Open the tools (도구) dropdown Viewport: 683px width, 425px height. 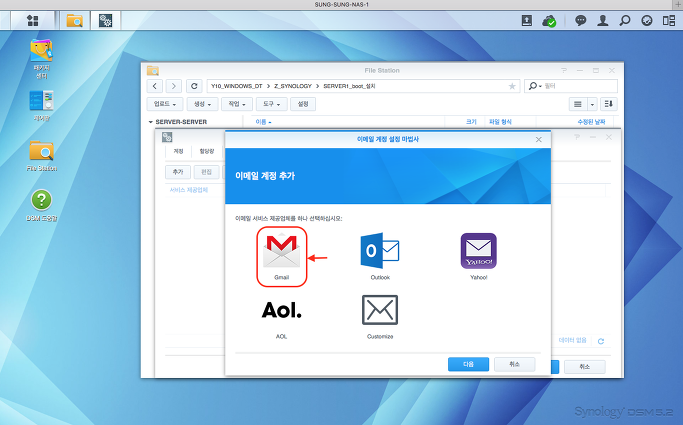(271, 104)
